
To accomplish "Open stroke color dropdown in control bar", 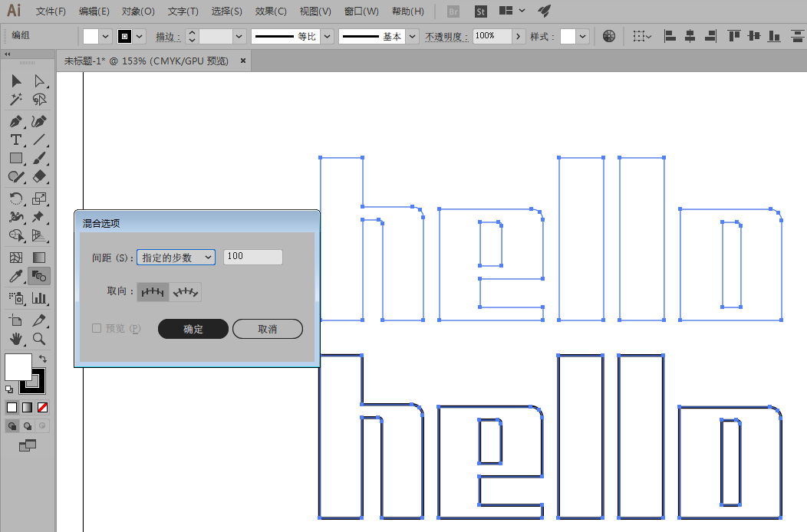I will [x=140, y=37].
